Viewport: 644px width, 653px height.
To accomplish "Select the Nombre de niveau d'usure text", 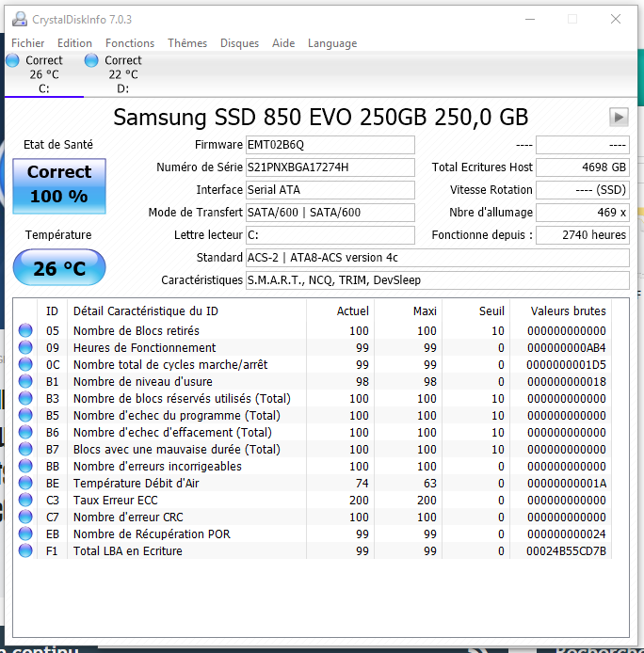I will click(143, 381).
